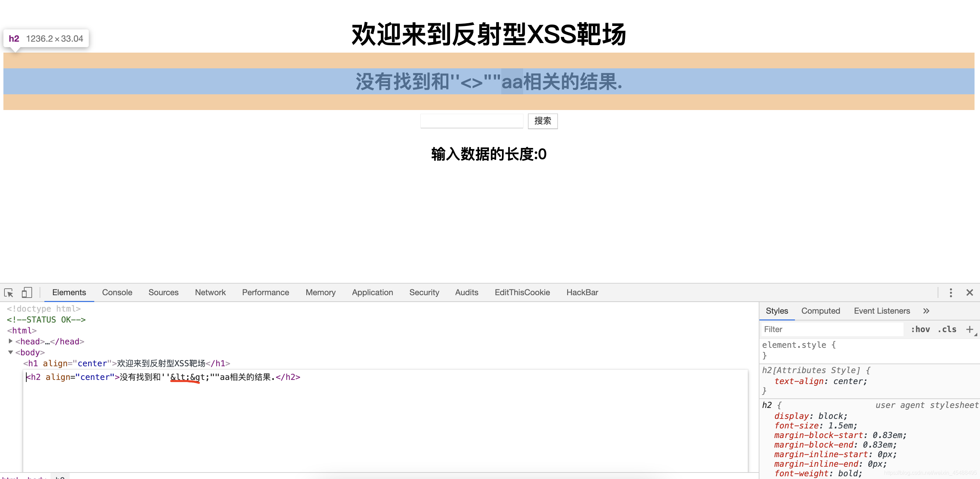Click the Elements tab in DevTools
Screen dimensions: 980x479
(x=69, y=293)
